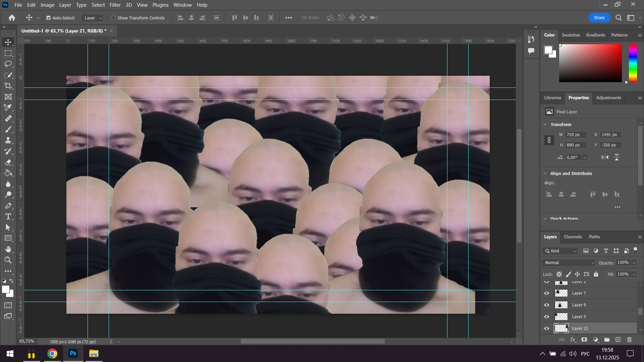
Task: Select the Crop tool
Action: click(8, 86)
